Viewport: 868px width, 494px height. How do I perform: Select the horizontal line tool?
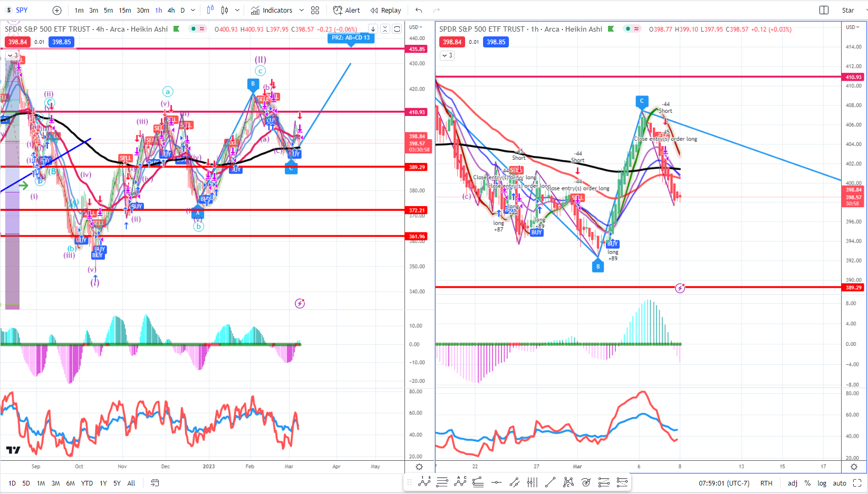point(496,482)
